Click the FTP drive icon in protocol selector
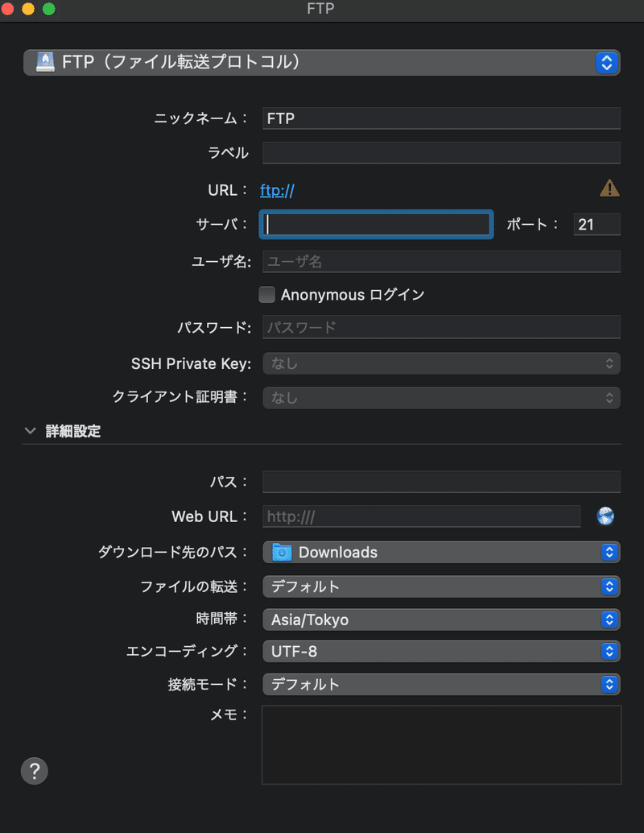Screen dimensions: 644x833 [x=44, y=62]
